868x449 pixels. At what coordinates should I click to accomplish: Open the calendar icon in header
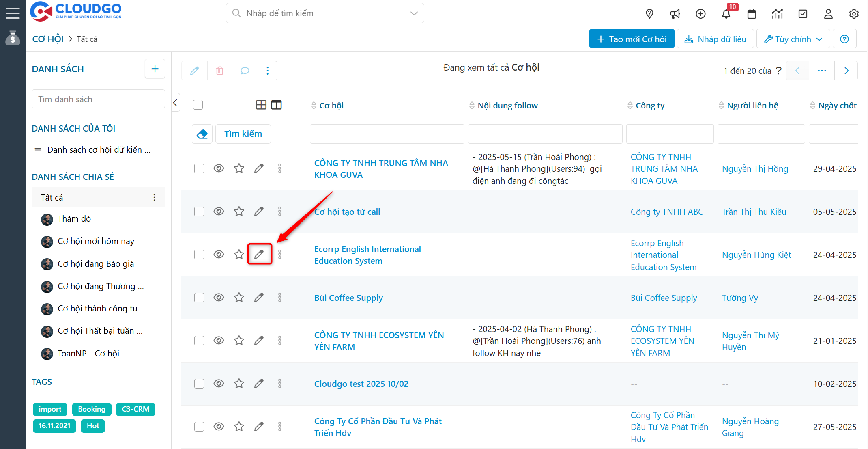[x=752, y=14]
